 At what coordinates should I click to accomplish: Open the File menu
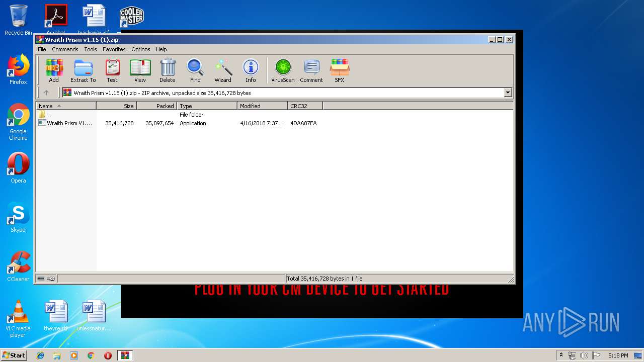[42, 49]
